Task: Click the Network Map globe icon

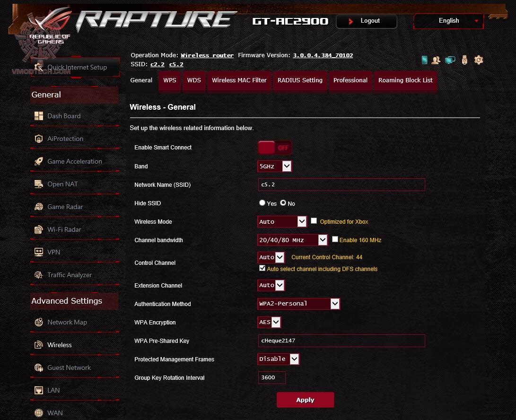Action: coord(39,322)
